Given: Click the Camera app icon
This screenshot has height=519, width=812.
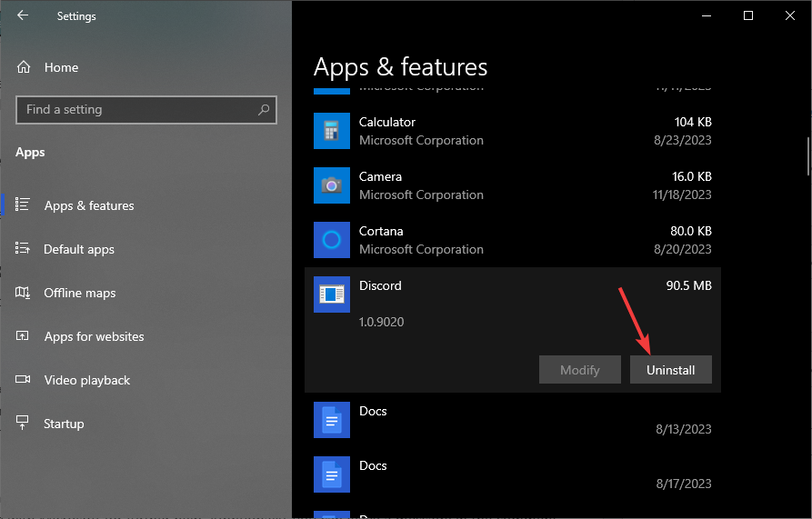Looking at the screenshot, I should pyautogui.click(x=332, y=185).
